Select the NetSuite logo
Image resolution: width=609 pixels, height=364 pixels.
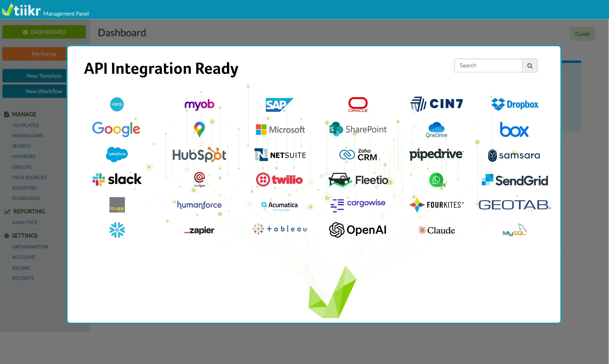(280, 155)
